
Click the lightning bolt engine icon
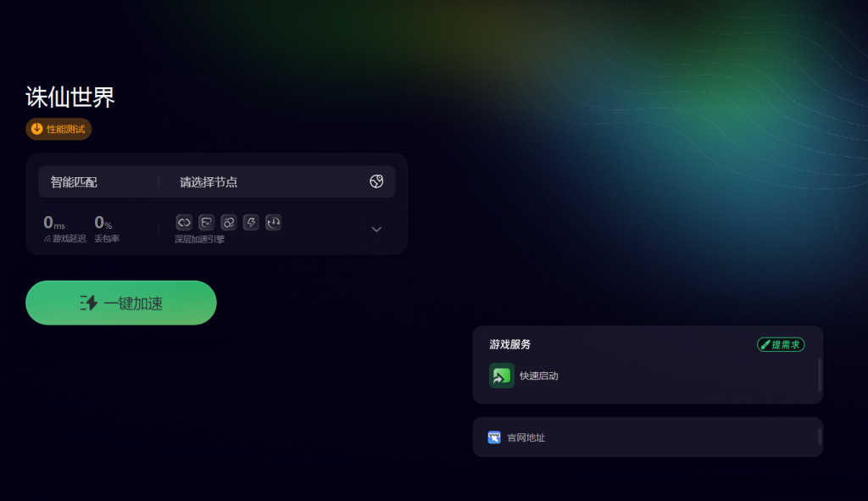251,223
